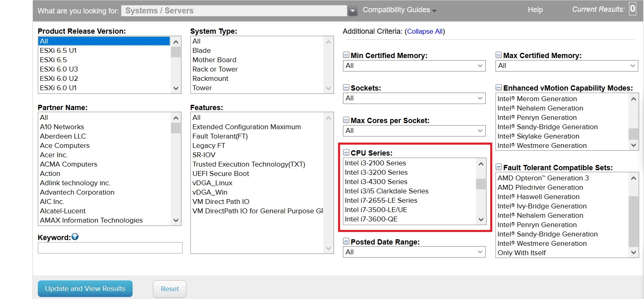This screenshot has height=299, width=644.
Task: Collapse Fault Tolerant Compatible Sets section
Action: pyautogui.click(x=499, y=167)
